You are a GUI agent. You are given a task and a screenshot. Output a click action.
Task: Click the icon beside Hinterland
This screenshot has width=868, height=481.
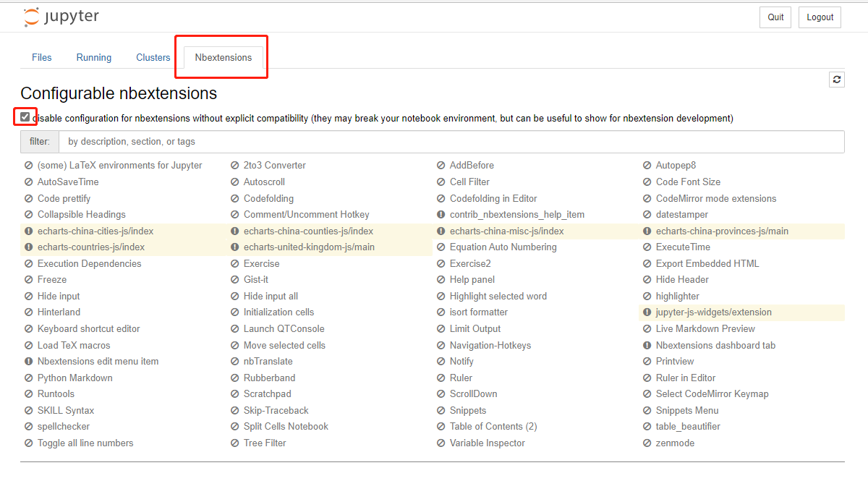pos(29,312)
